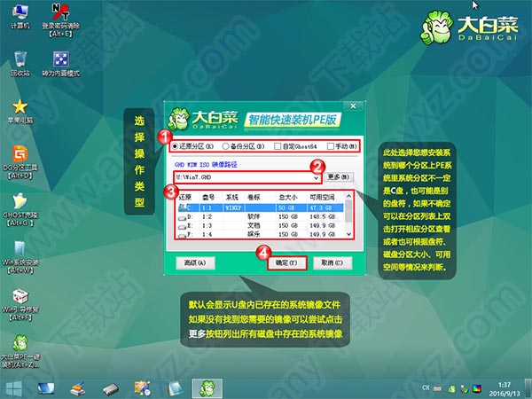Click the 148.5 GB free space cell
The height and width of the screenshot is (399, 532).
[323, 216]
